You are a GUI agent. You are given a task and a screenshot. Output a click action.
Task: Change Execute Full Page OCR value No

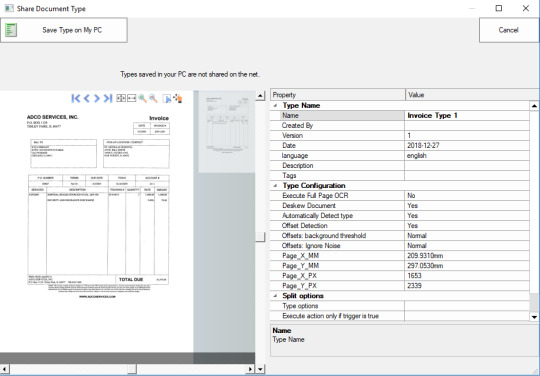click(x=467, y=196)
